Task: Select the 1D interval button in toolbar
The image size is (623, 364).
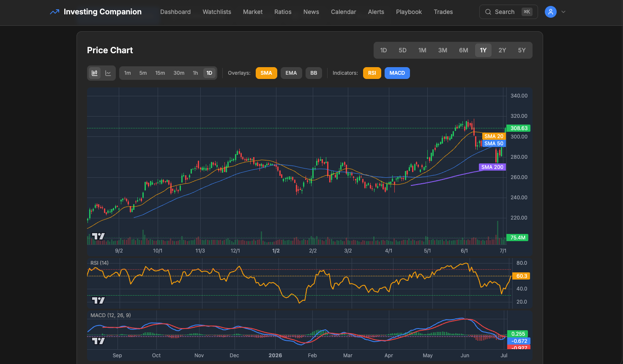Action: tap(209, 73)
